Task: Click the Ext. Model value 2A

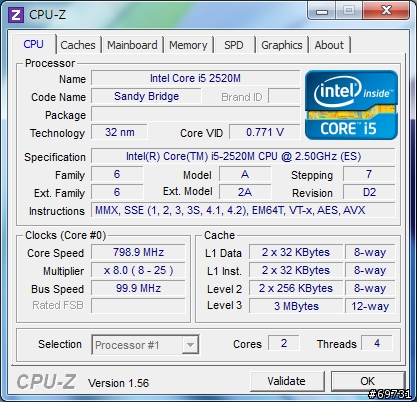Action: pos(245,192)
